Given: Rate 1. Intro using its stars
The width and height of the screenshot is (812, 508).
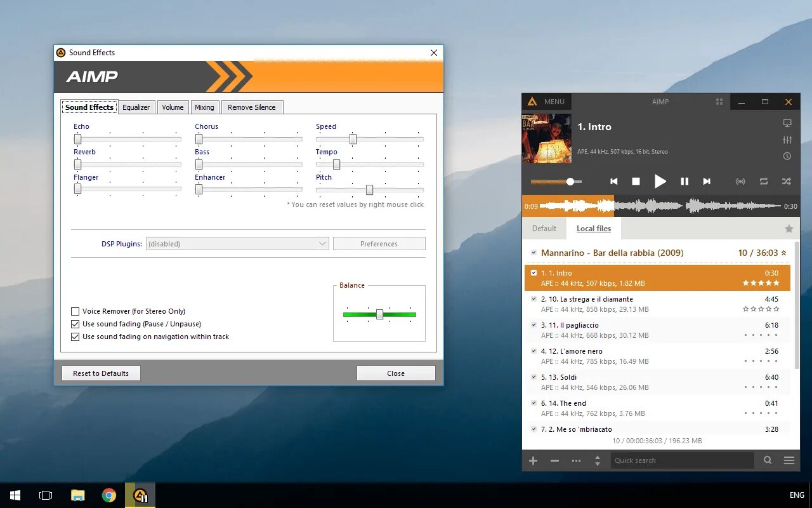Looking at the screenshot, I should [761, 283].
